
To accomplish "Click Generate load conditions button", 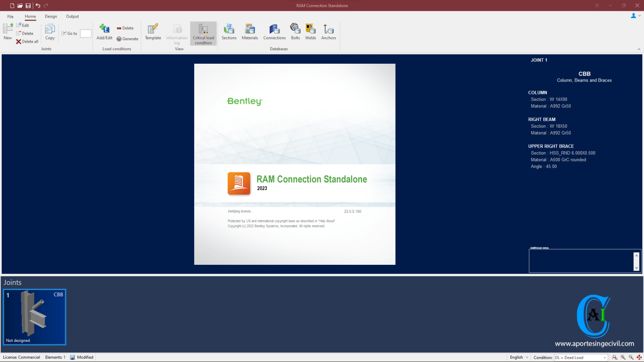I will pos(127,39).
